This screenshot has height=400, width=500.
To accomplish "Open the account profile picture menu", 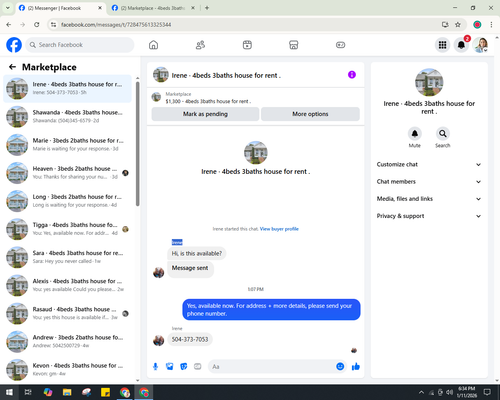I will (x=480, y=45).
